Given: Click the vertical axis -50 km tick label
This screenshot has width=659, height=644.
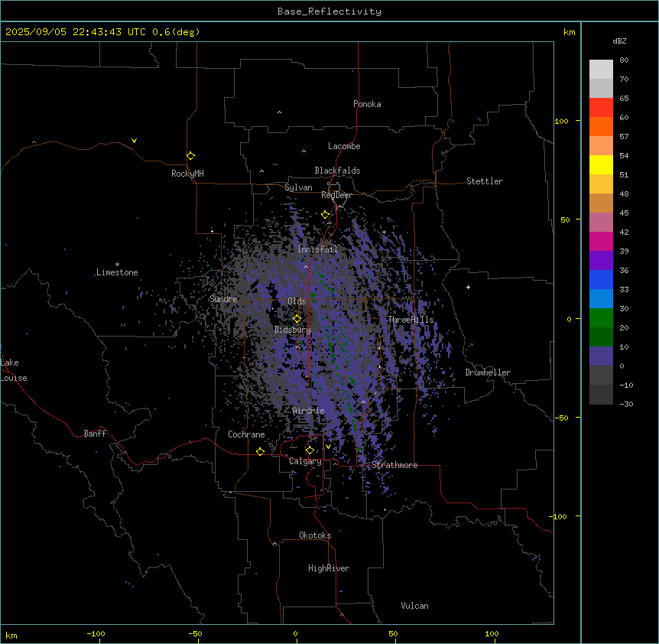Looking at the screenshot, I should [x=561, y=418].
